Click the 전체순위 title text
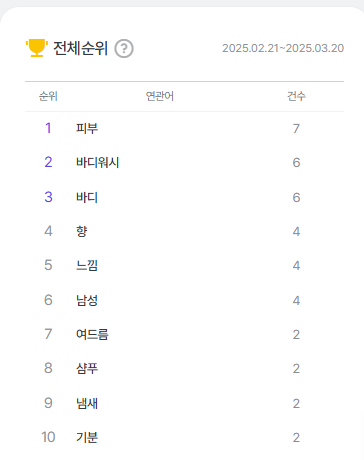 click(80, 48)
